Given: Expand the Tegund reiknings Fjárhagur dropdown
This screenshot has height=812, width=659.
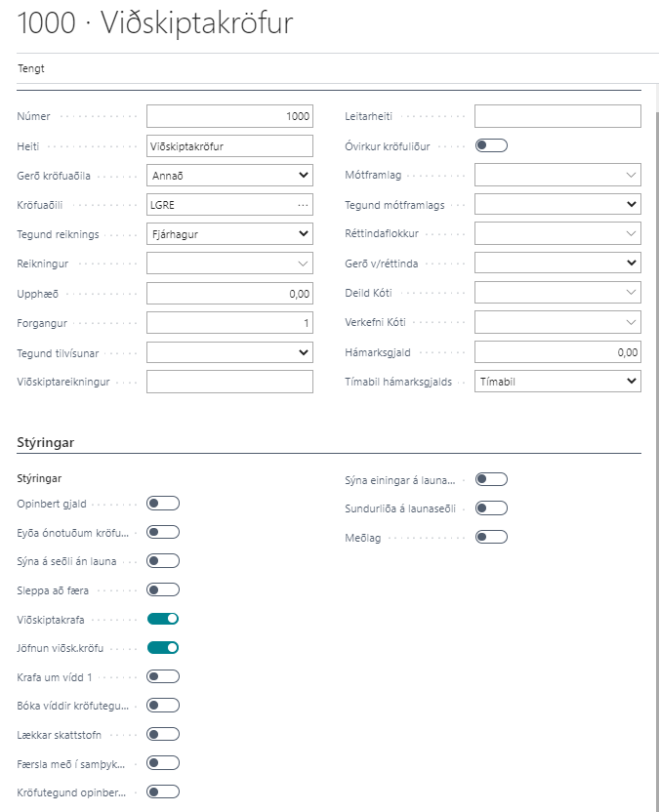Looking at the screenshot, I should (x=229, y=234).
